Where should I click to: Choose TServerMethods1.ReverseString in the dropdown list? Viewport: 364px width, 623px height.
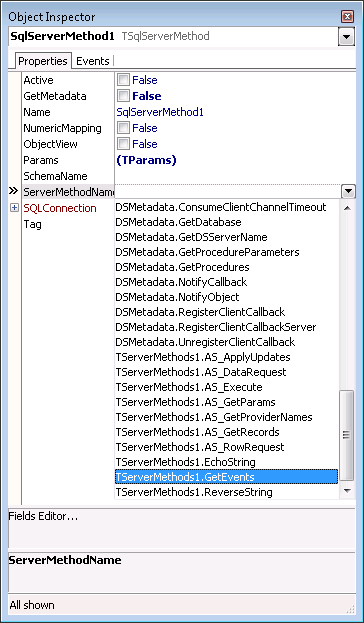point(226,492)
